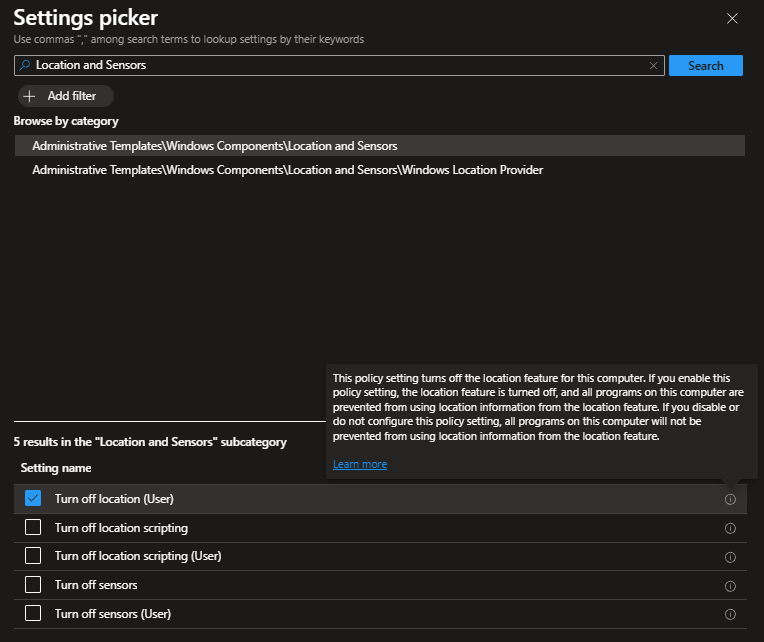Viewport: 764px width, 642px height.
Task: Check Turn off location scripting (User)
Action: click(33, 555)
